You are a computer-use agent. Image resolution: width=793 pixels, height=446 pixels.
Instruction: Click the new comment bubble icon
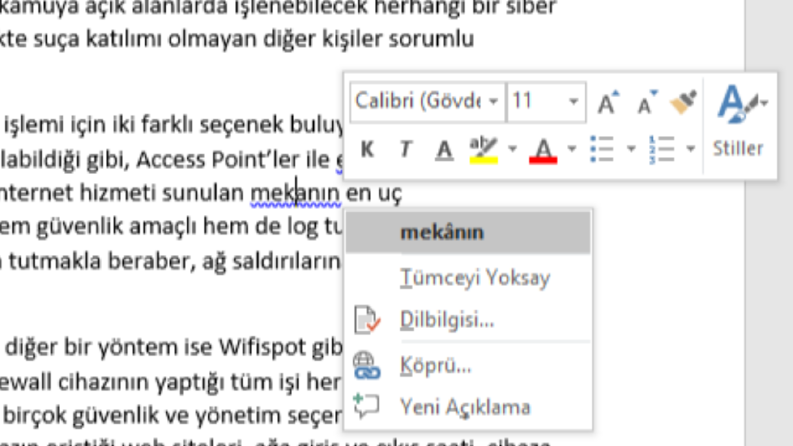[x=367, y=407]
